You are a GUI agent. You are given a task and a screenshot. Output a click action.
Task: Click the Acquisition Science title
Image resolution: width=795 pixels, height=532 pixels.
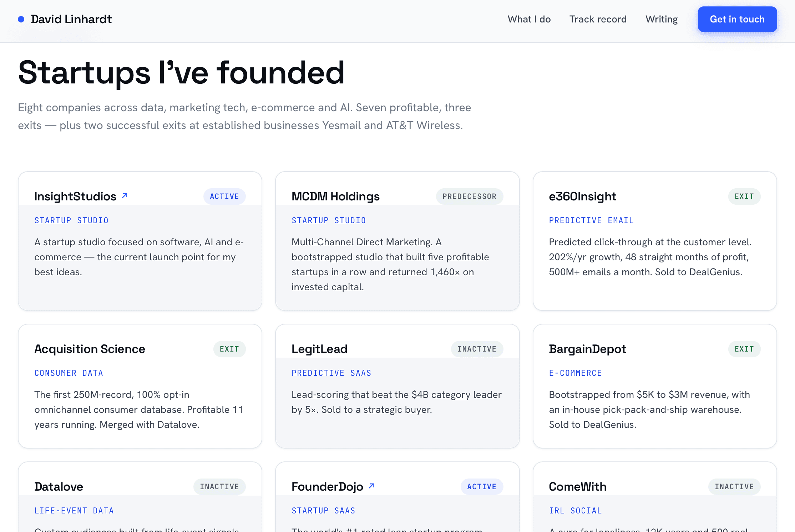click(x=90, y=349)
